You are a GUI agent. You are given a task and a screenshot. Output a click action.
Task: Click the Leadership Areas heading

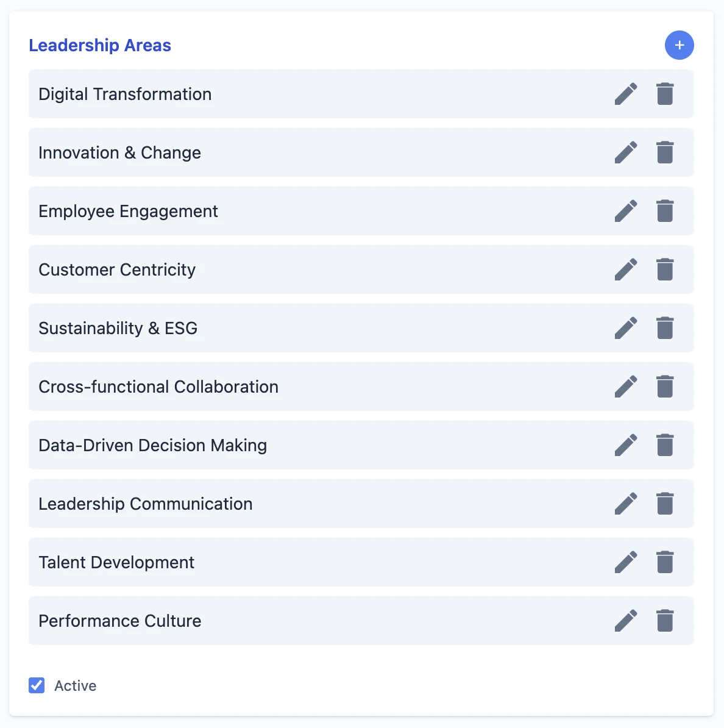pyautogui.click(x=100, y=45)
